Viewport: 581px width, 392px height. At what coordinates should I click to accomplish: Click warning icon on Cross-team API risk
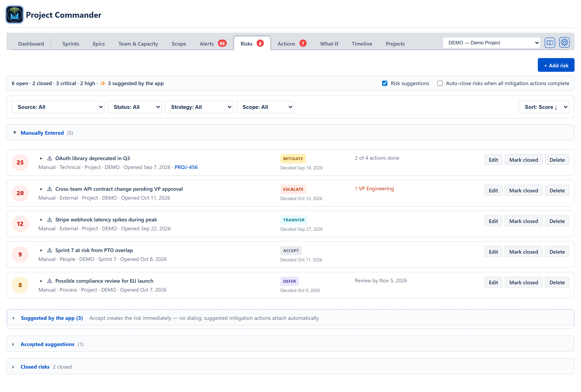[49, 189]
